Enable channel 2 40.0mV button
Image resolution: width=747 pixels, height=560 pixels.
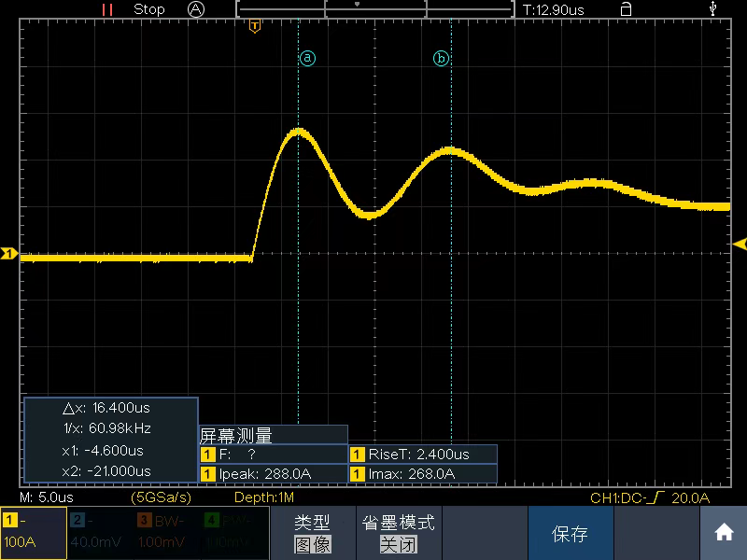(x=101, y=533)
